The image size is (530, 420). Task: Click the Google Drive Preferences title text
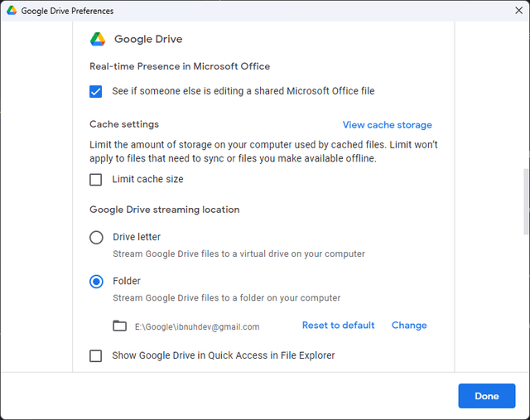[67, 11]
